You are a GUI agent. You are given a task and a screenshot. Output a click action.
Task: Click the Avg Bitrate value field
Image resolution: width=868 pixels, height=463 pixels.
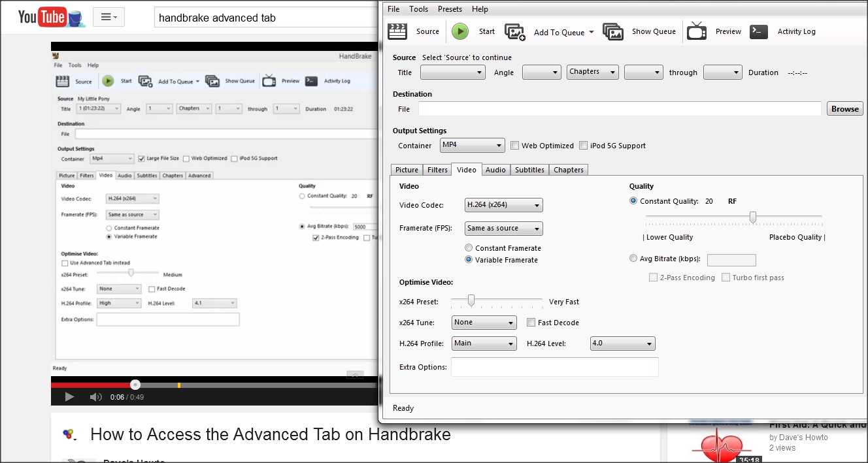731,260
